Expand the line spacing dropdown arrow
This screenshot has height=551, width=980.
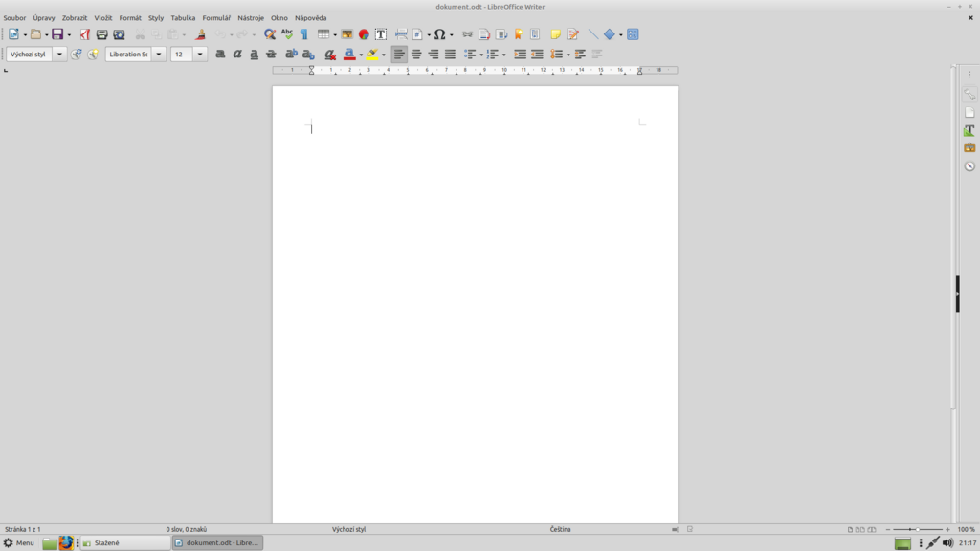click(568, 55)
